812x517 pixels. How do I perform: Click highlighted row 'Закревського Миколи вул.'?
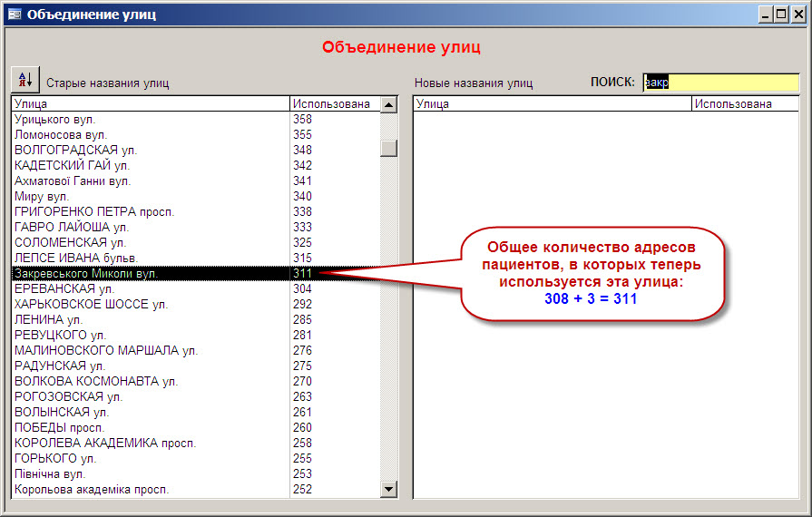click(196, 273)
